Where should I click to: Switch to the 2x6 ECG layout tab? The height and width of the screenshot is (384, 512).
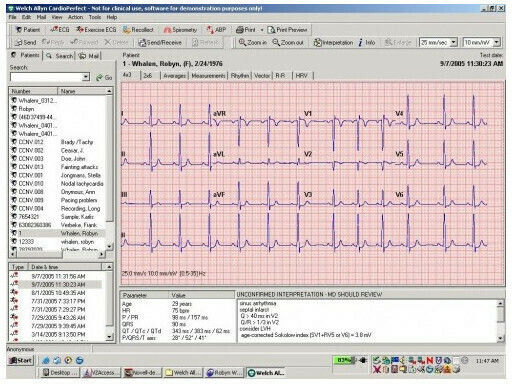[148, 76]
